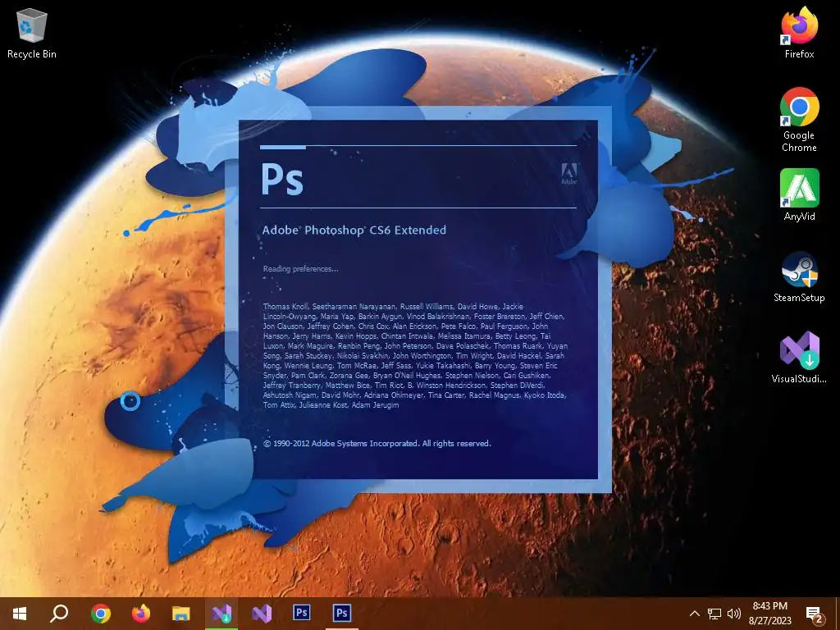Select the SteamSetup installer icon on desktop

799,277
